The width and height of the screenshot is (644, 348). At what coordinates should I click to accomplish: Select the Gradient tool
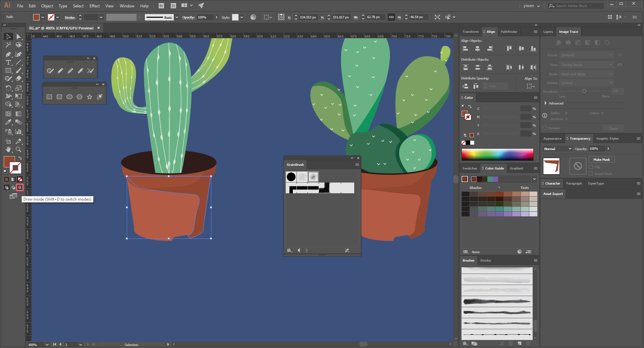[19, 114]
